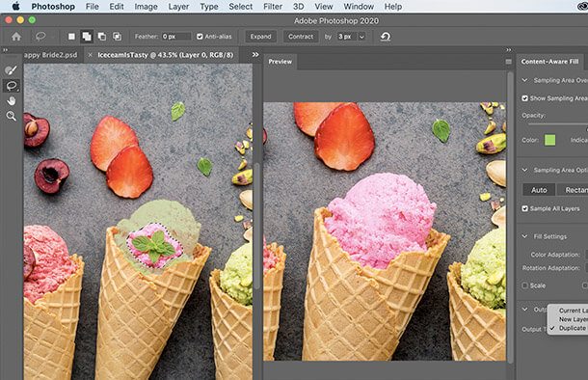The height and width of the screenshot is (380, 588).
Task: Open the Expand/Contract pixel amount dropdown
Action: click(x=361, y=37)
